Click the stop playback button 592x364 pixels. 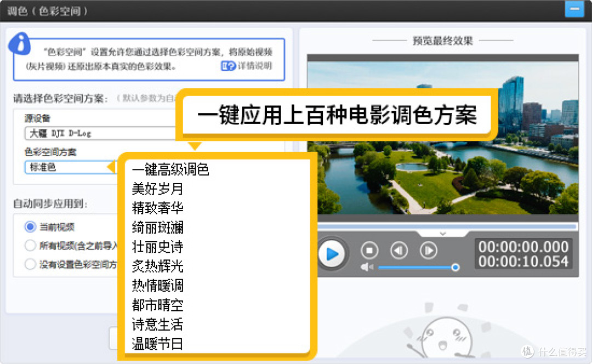(x=369, y=251)
